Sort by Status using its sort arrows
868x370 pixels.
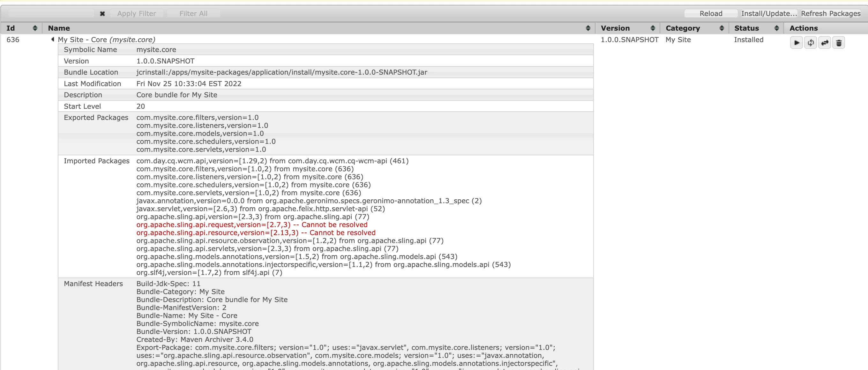pos(776,28)
